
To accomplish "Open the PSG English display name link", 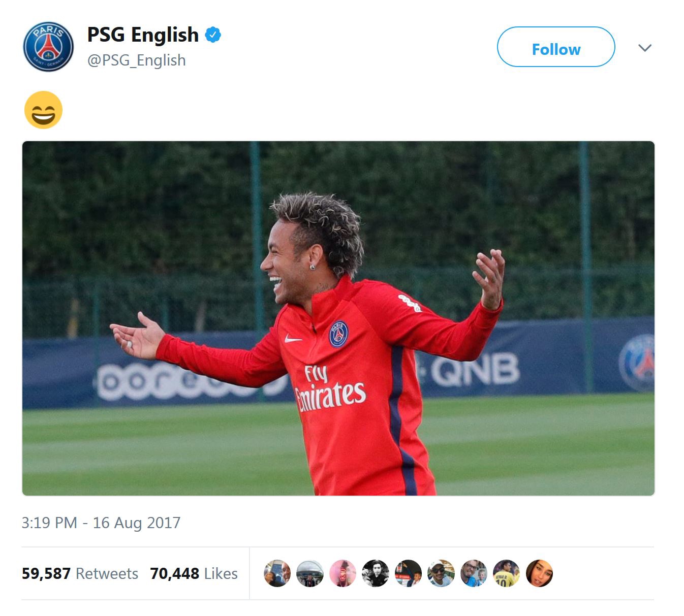I will (x=143, y=35).
